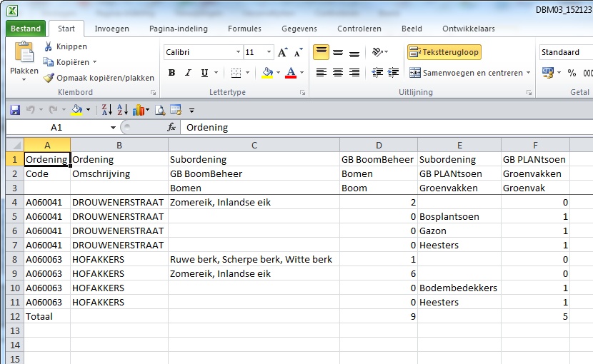Switch to the Ontwikkelaars tab
This screenshot has width=593, height=364.
pyautogui.click(x=469, y=29)
